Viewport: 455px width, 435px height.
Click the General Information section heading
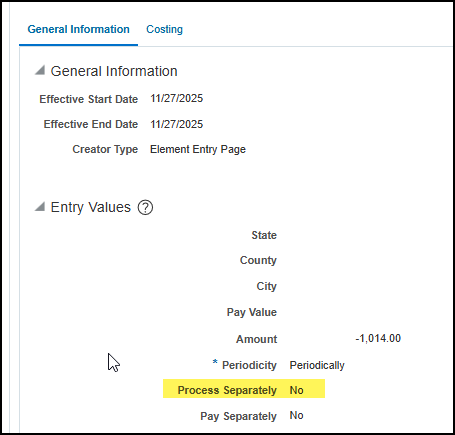click(114, 71)
